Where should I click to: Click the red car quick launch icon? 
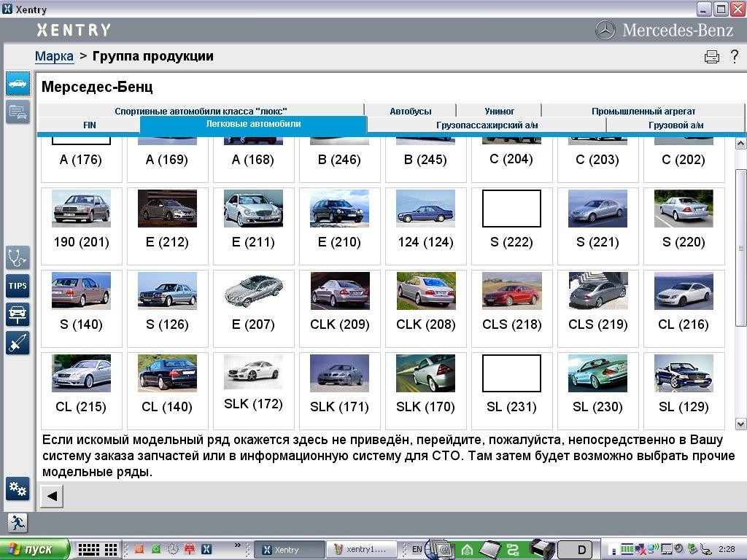pyautogui.click(x=190, y=549)
